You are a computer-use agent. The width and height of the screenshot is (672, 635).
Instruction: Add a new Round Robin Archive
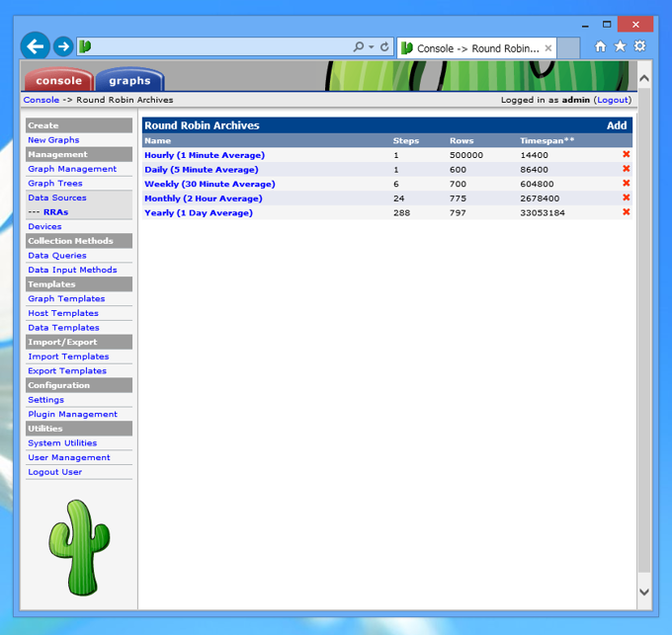click(x=617, y=125)
